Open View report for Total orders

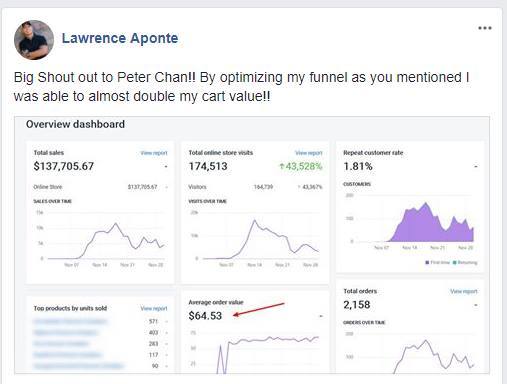coord(464,291)
